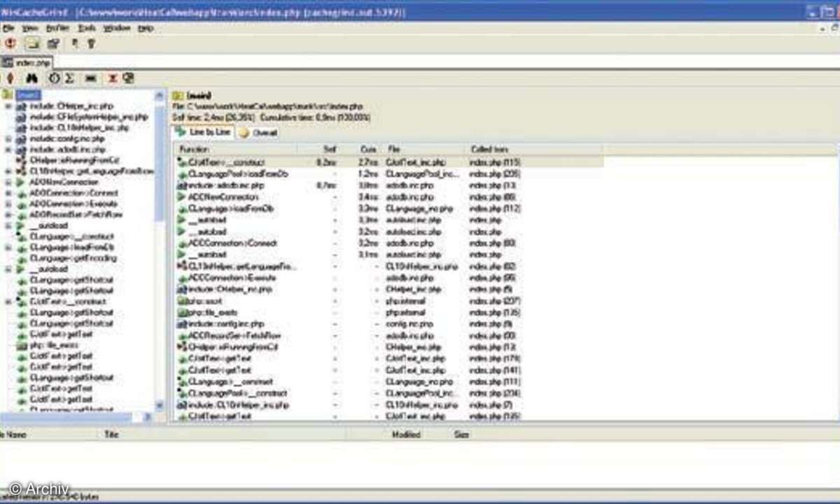Select the {main} root node in tree
The height and width of the screenshot is (504, 840).
coord(28,94)
